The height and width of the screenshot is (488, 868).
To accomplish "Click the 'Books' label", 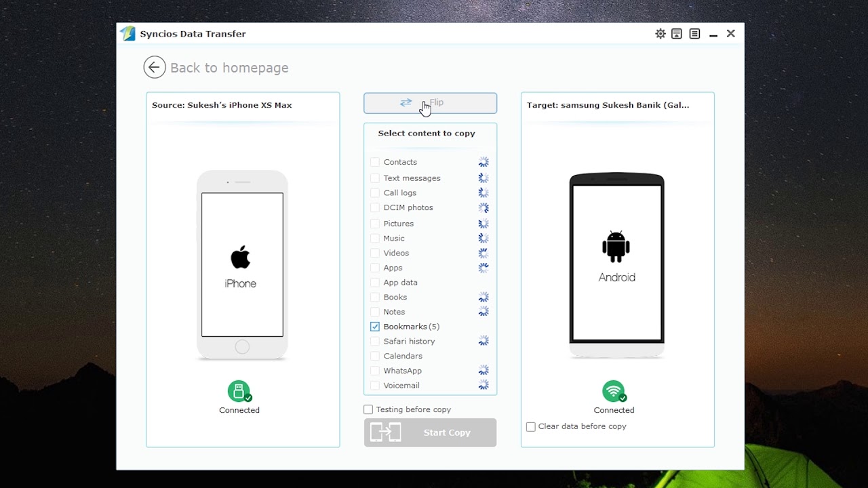I will click(x=395, y=298).
